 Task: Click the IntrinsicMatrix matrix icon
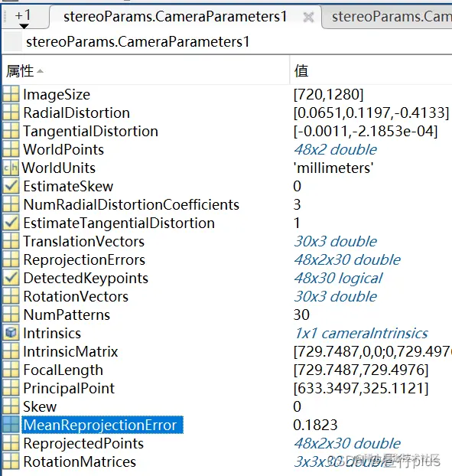click(x=11, y=351)
